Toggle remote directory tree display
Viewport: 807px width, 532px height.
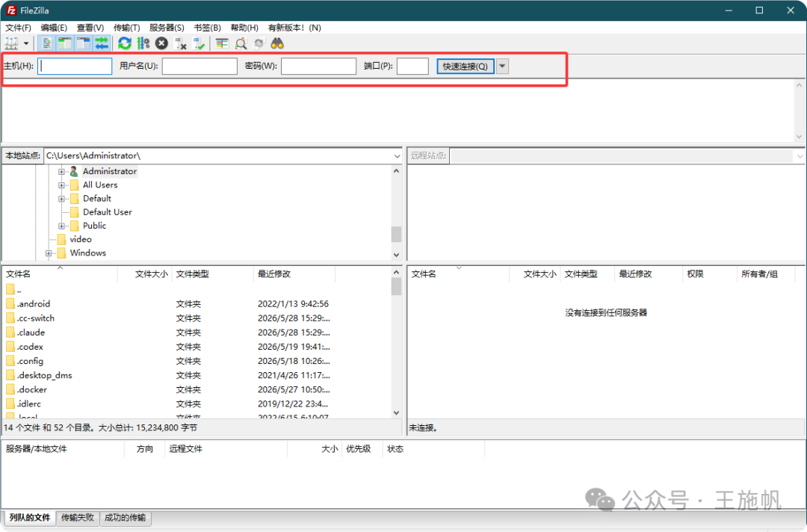point(84,44)
